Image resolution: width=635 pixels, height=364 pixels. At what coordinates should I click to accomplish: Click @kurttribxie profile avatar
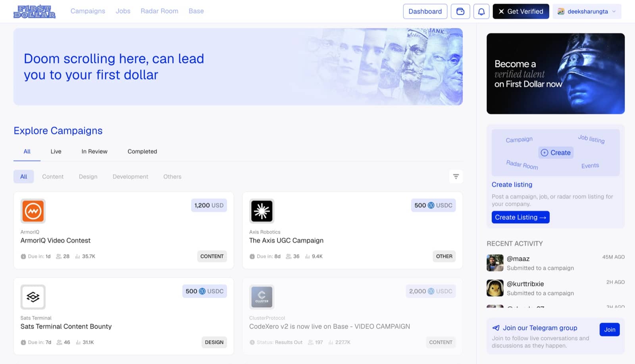coord(495,288)
